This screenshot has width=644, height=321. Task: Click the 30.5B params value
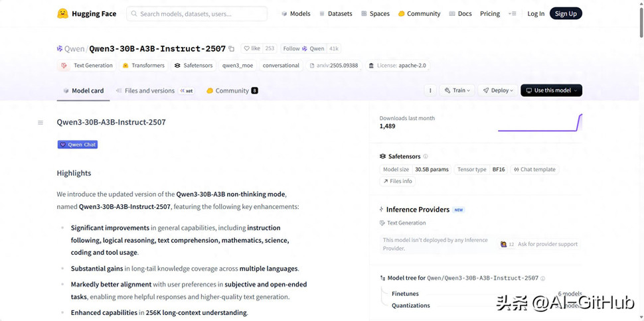(x=432, y=170)
